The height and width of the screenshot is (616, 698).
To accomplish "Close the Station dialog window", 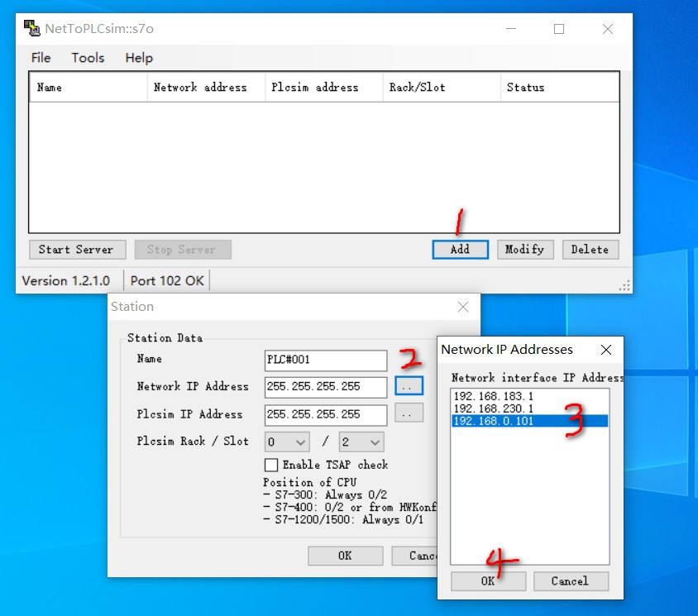I will [463, 307].
